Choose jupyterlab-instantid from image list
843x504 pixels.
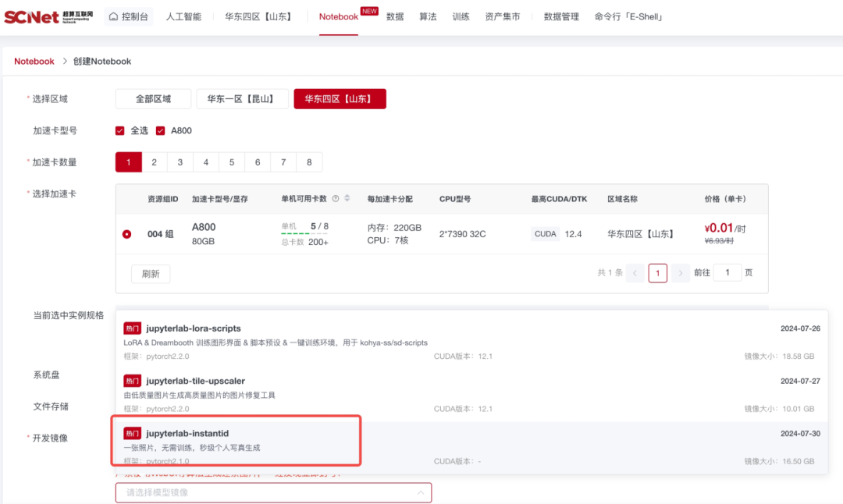tap(187, 434)
